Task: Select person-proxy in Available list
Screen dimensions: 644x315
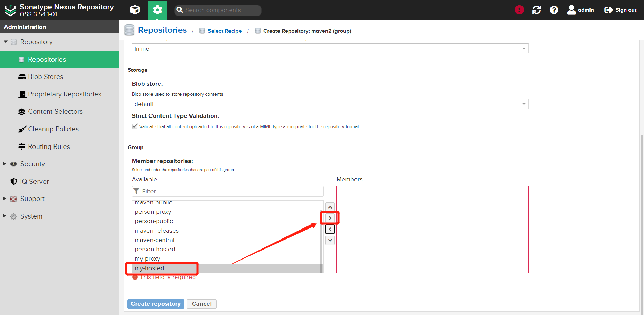Action: coord(226,212)
